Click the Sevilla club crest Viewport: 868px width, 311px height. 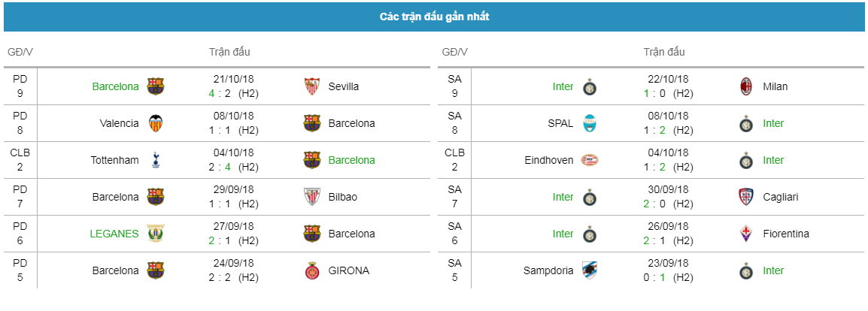[312, 86]
